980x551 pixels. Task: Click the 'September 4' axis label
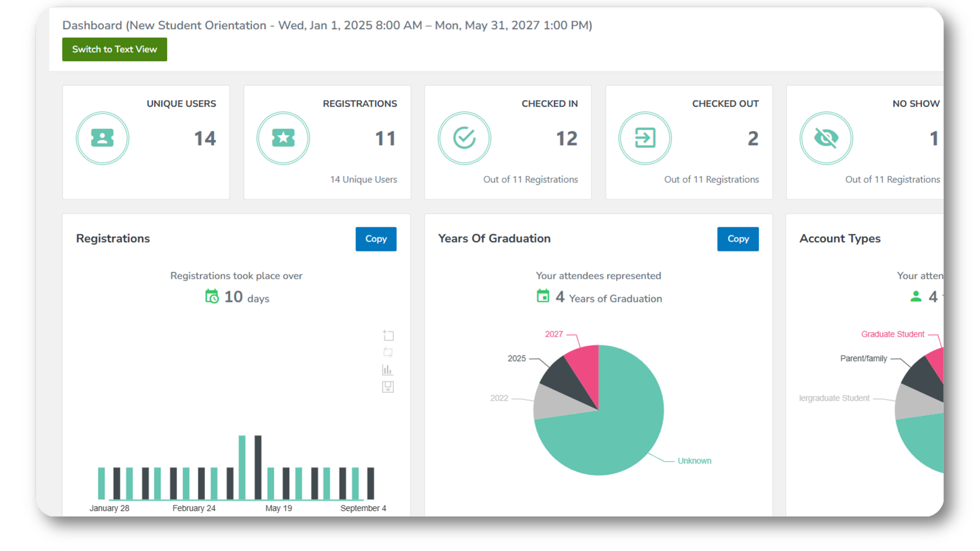click(363, 508)
